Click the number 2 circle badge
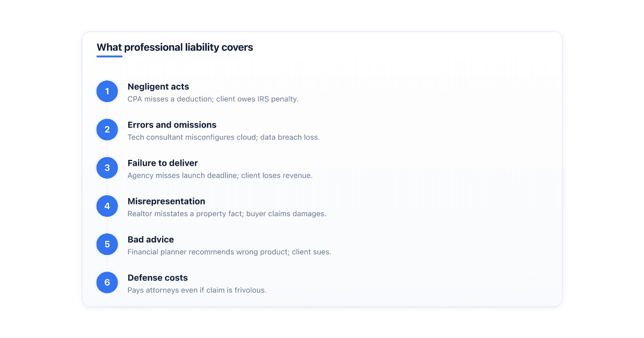This screenshot has width=644, height=338. point(107,130)
